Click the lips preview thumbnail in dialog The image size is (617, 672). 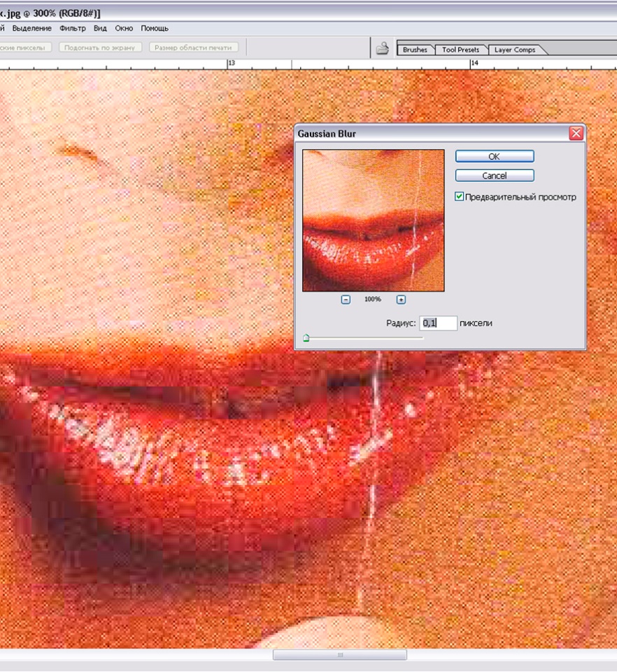[x=373, y=220]
